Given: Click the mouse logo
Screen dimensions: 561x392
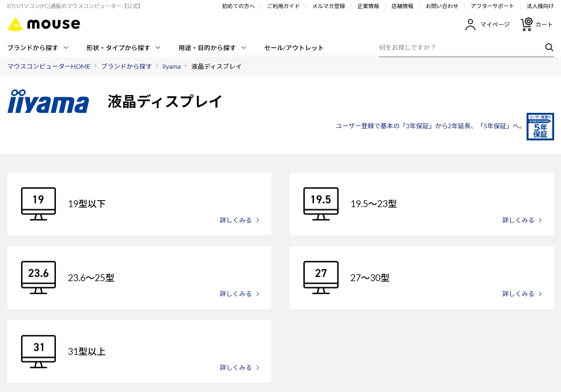Looking at the screenshot, I should pos(44,24).
